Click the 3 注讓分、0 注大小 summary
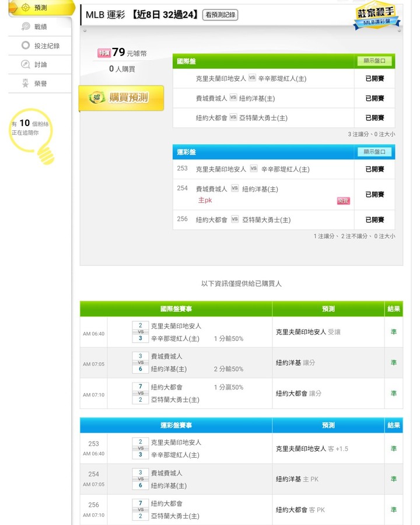 coord(371,134)
